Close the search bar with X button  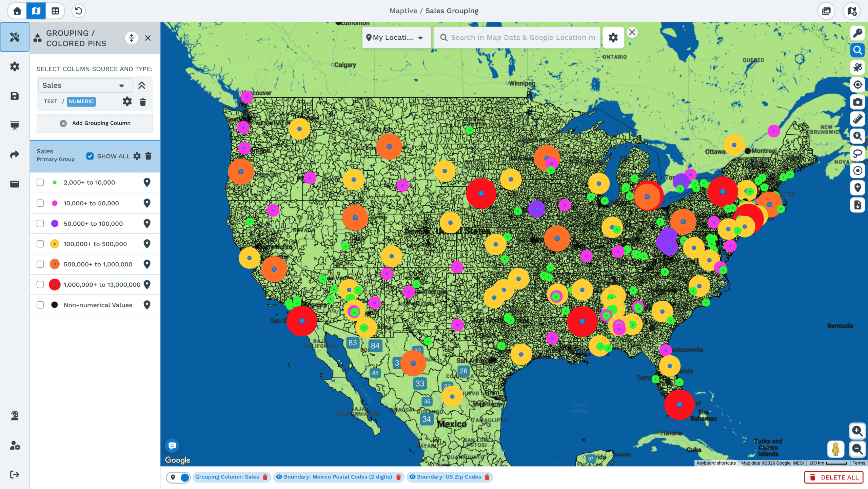coord(632,32)
